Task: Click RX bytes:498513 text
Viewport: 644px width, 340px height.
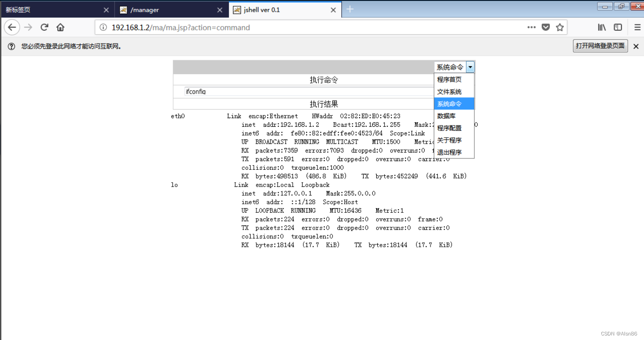Action: point(270,177)
